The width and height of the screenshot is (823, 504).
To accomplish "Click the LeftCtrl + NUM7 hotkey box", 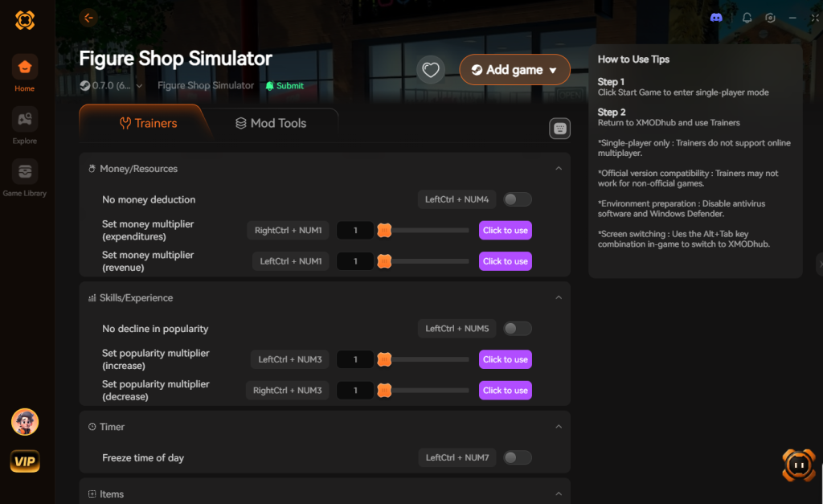I will click(457, 458).
